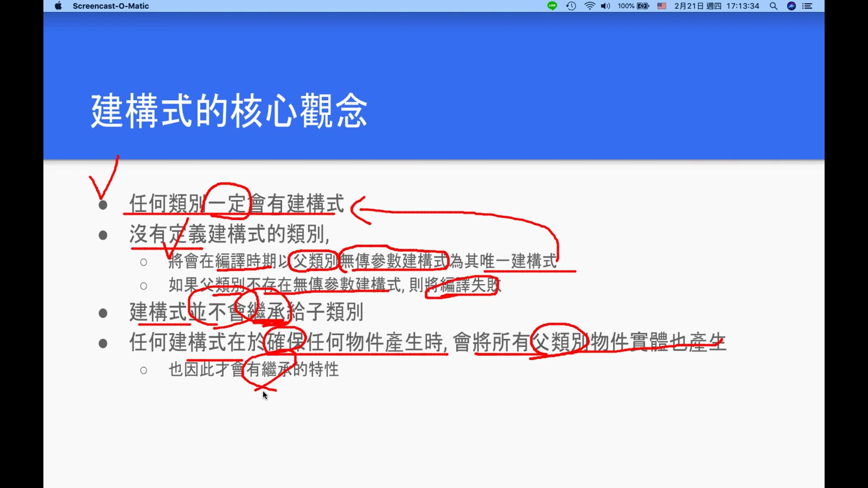Click the date and time display
Screen dimensions: 868x488
(x=717, y=6)
